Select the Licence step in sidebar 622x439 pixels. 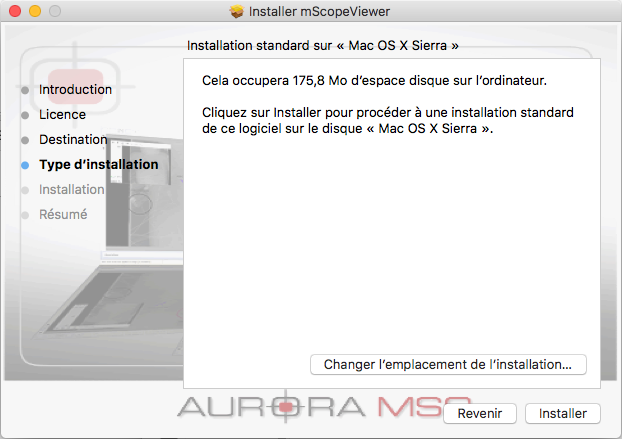pos(62,115)
